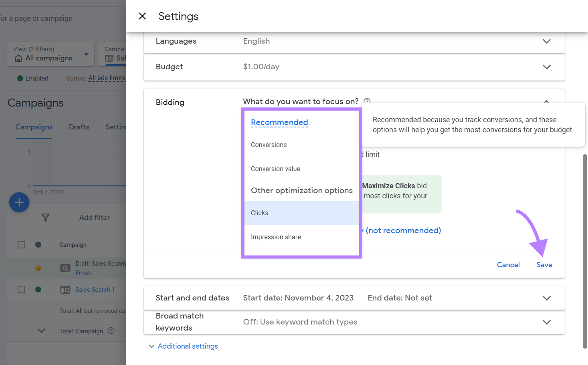Save the bidding changes
The height and width of the screenshot is (365, 588).
[544, 265]
